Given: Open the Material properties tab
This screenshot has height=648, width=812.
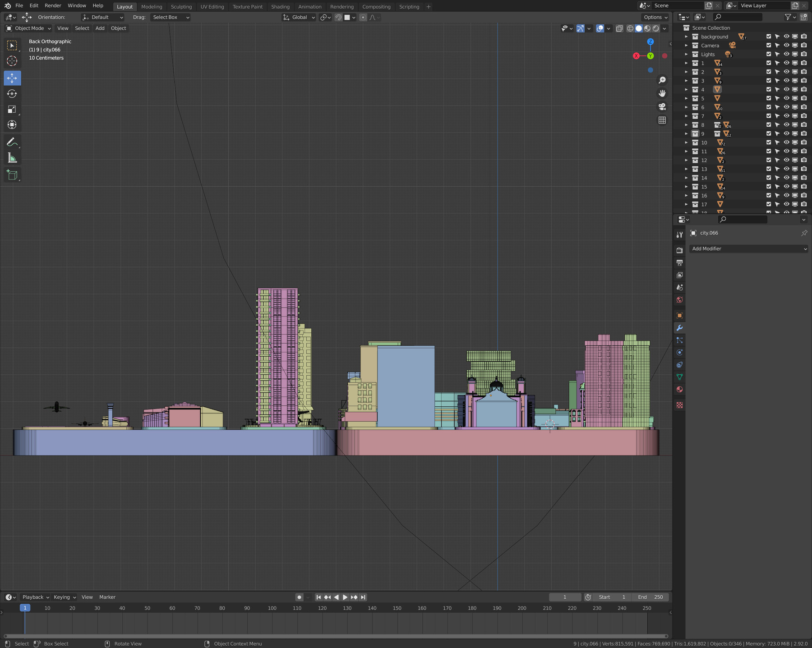Looking at the screenshot, I should [x=679, y=389].
